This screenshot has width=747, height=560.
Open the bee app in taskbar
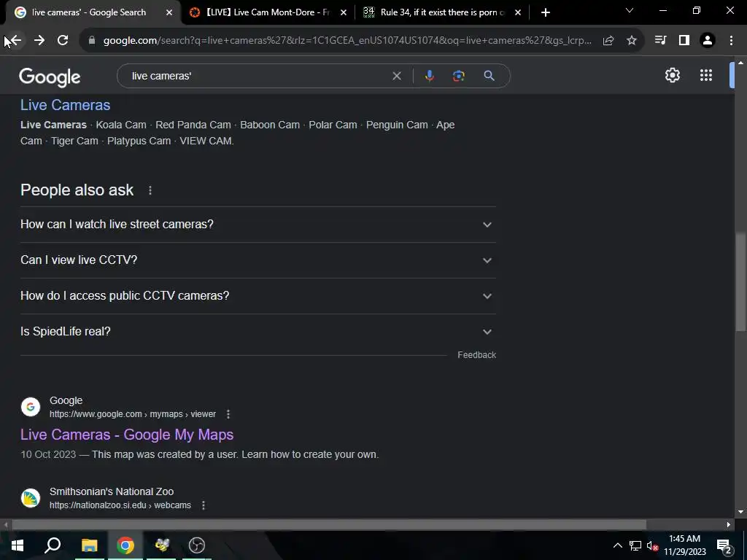161,545
